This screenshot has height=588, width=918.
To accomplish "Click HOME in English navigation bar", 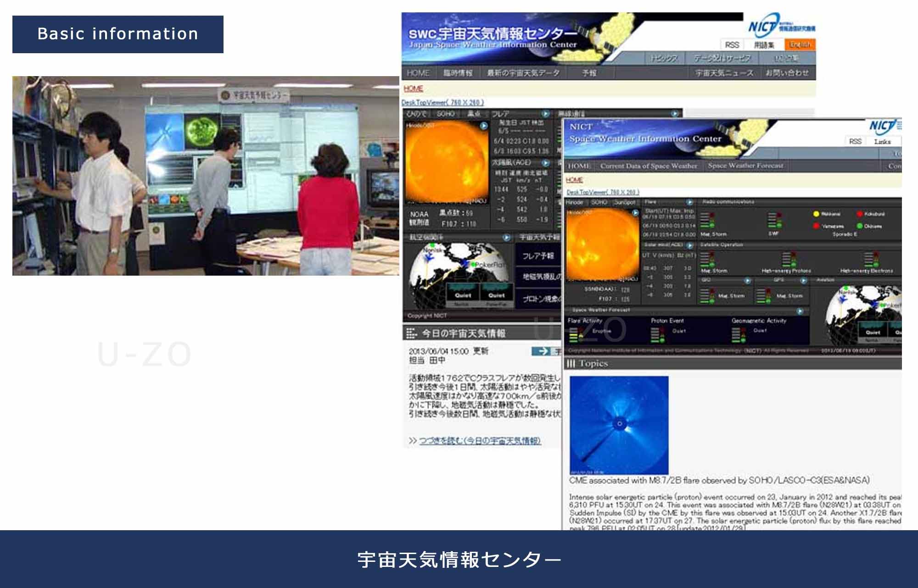I will pyautogui.click(x=579, y=166).
